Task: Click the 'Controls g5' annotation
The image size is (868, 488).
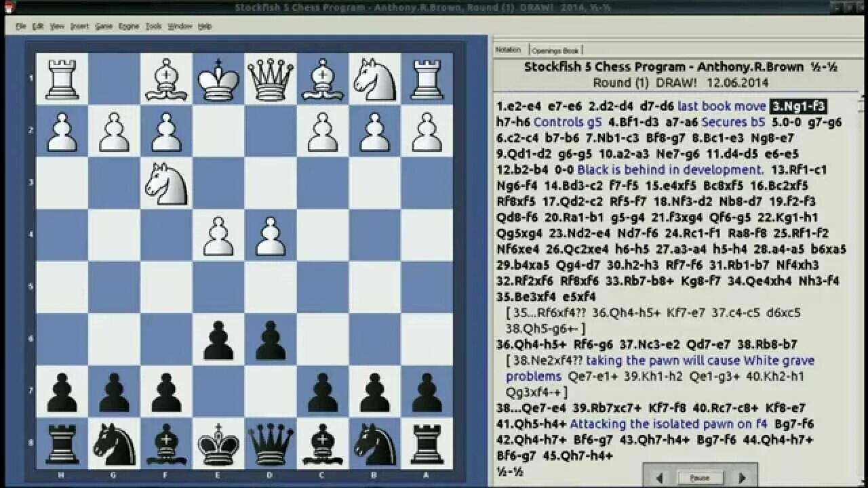Action: (569, 122)
